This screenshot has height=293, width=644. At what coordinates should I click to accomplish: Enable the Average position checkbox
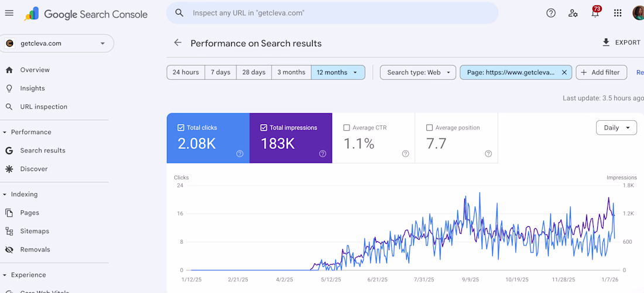click(430, 128)
